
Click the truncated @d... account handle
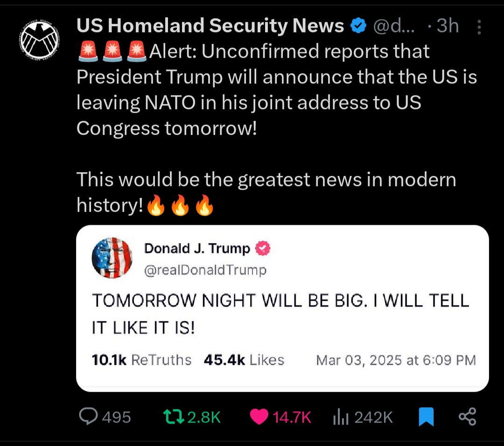click(x=393, y=27)
